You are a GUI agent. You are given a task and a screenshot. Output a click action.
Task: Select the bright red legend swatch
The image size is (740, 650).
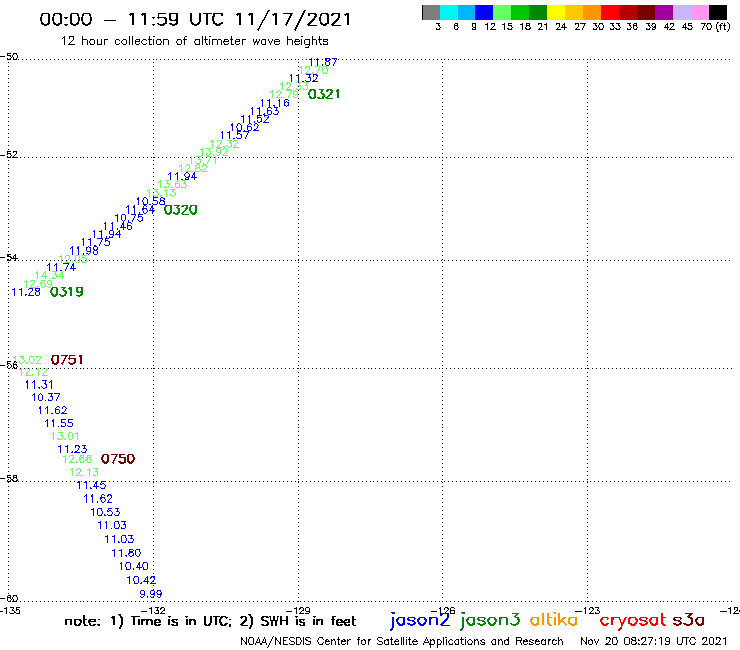610,12
